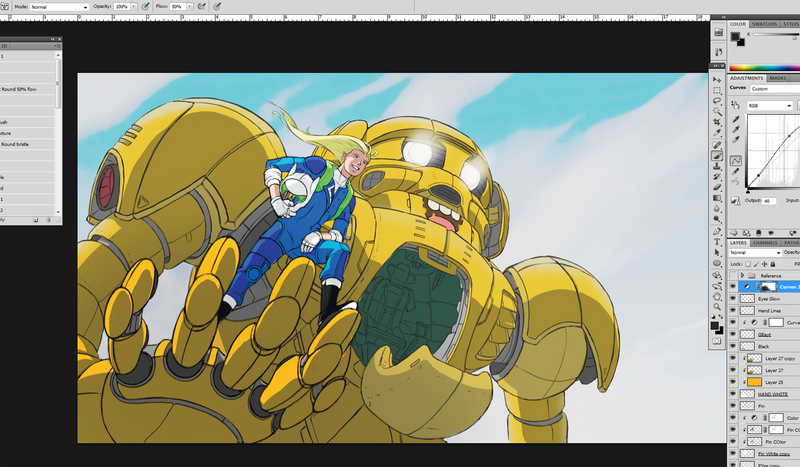
Task: Switch to the Channels tab
Action: 765,243
